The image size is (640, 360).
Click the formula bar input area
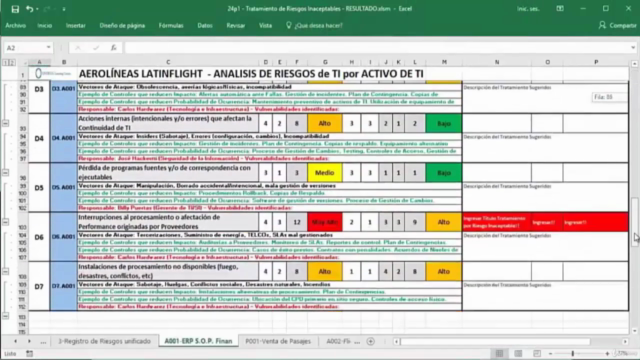[x=376, y=48]
